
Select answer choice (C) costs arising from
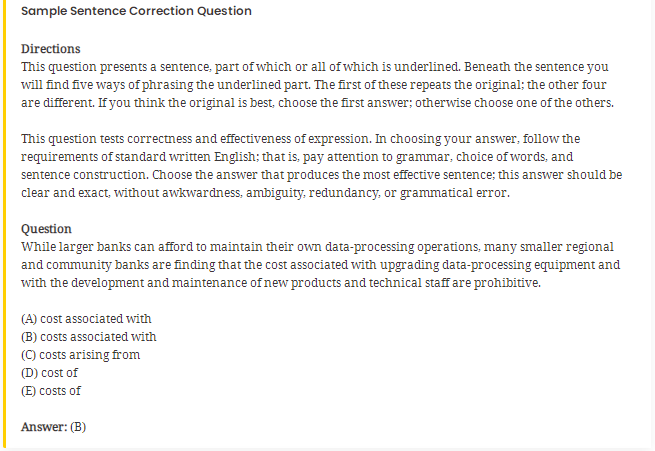pos(81,355)
